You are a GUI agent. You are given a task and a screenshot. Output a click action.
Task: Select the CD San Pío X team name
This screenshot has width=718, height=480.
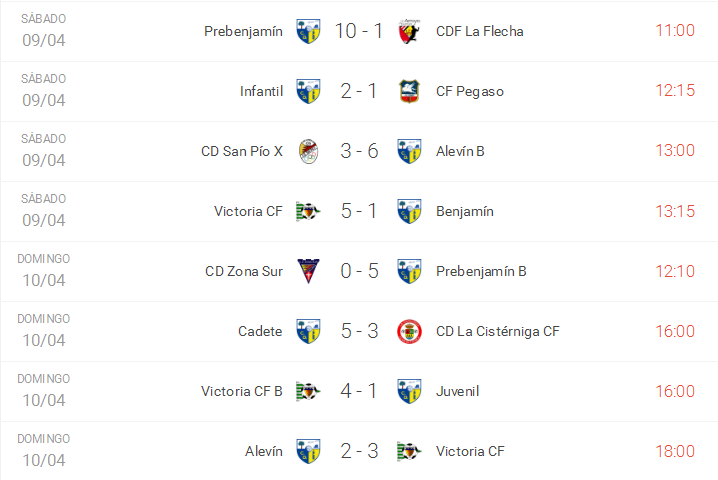[242, 151]
